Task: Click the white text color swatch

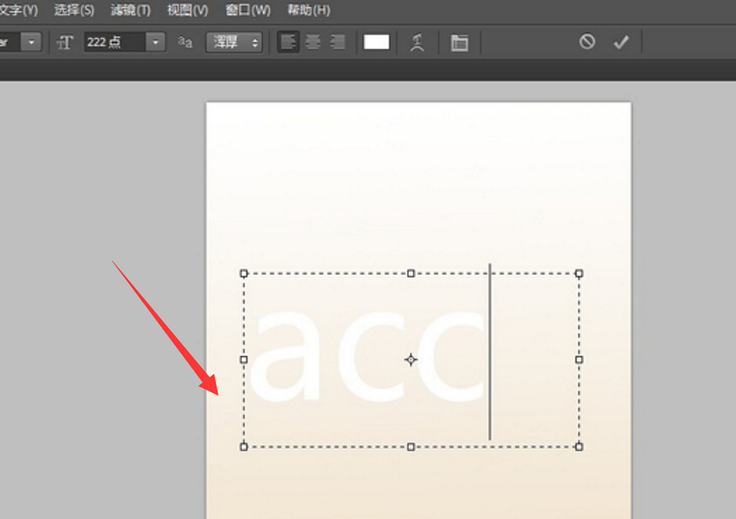Action: point(376,42)
